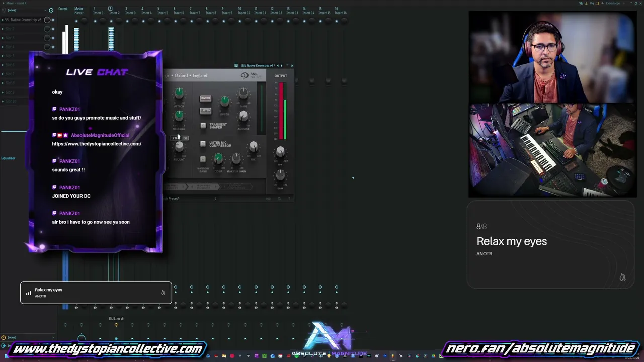Click the sounds great !! chat message
Image resolution: width=644 pixels, height=362 pixels.
[68, 170]
